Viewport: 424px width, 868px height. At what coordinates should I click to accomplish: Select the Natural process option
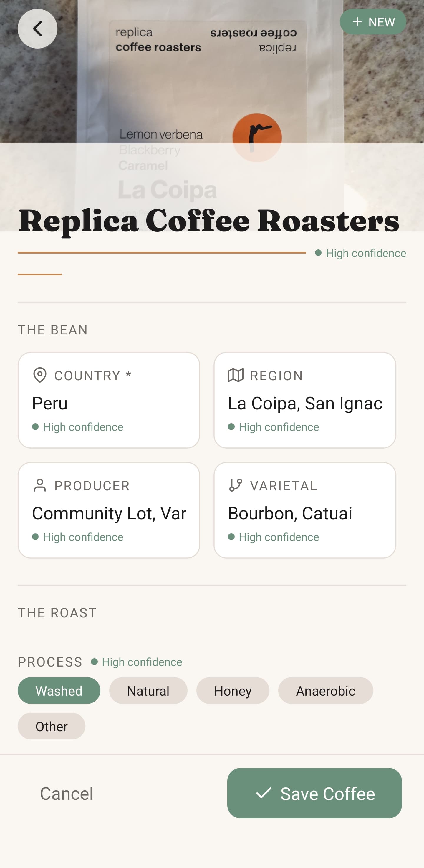[x=148, y=690]
